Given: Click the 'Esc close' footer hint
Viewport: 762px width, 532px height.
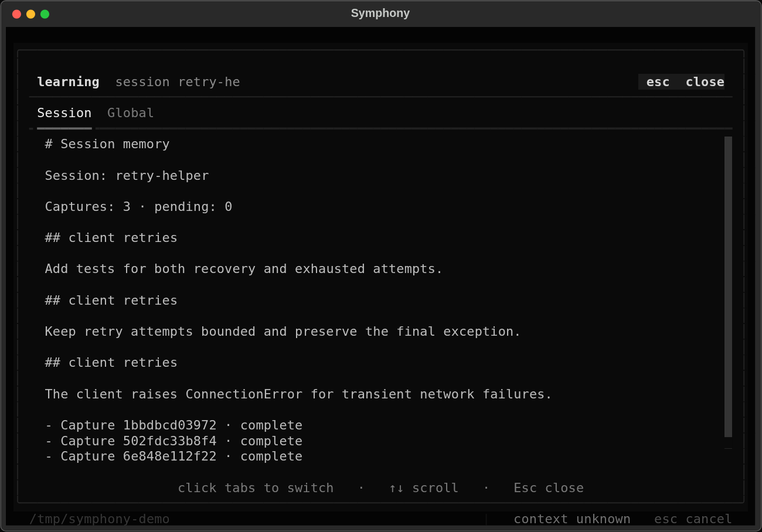Looking at the screenshot, I should pos(549,488).
